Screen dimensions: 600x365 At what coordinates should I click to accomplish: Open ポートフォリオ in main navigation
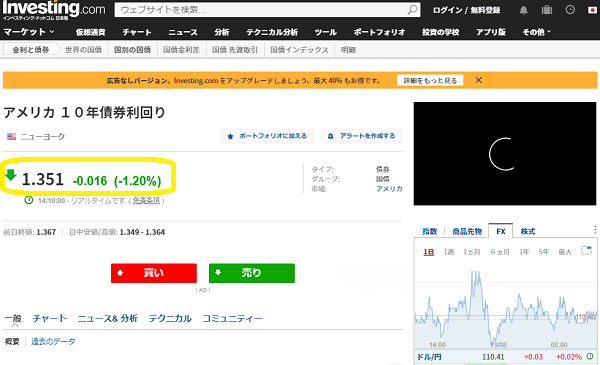click(379, 32)
